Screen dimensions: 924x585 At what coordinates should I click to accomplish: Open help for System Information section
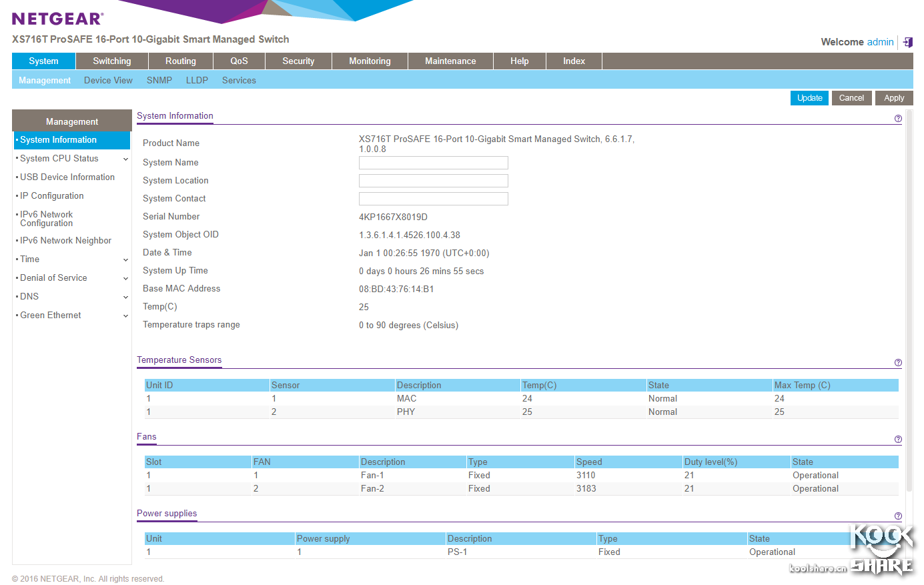[898, 119]
